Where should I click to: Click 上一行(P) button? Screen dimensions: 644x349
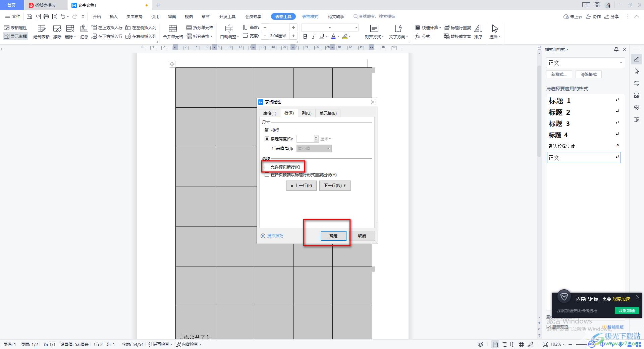[x=301, y=186]
